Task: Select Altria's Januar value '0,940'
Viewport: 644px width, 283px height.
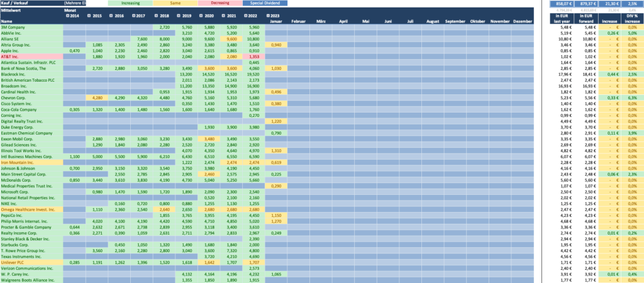Action: (276, 45)
